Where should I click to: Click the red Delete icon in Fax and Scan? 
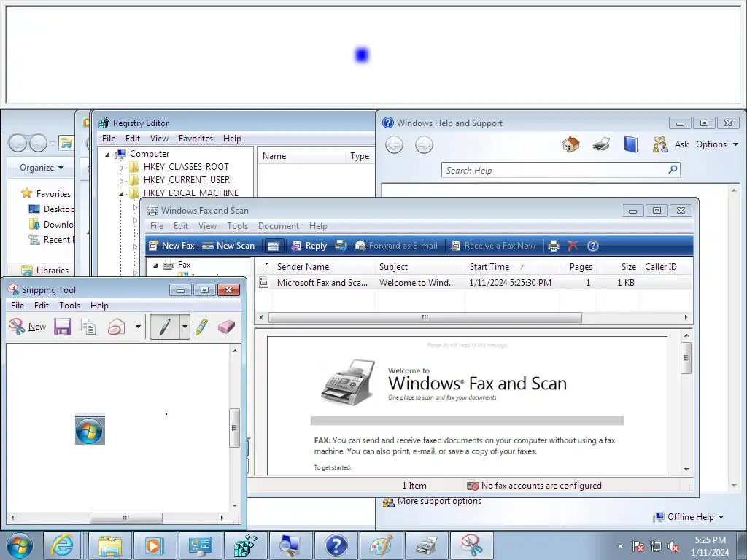pyautogui.click(x=573, y=246)
